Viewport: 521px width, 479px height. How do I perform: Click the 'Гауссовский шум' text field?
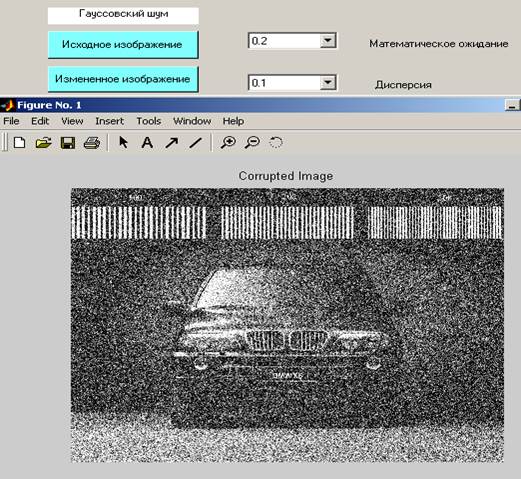(x=123, y=16)
